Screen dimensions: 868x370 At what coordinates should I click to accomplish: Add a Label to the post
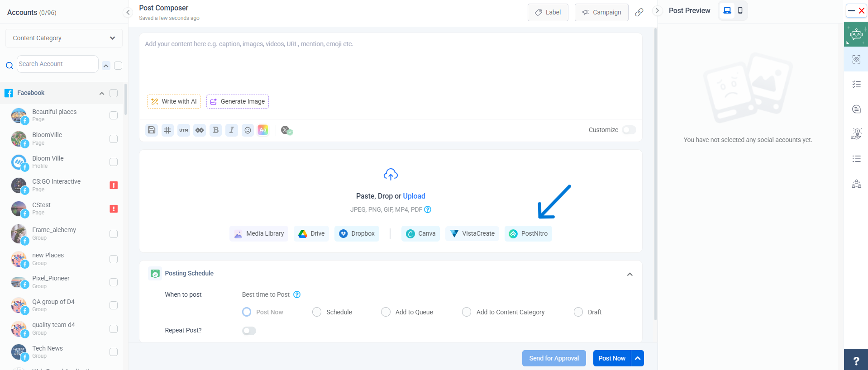click(x=548, y=12)
